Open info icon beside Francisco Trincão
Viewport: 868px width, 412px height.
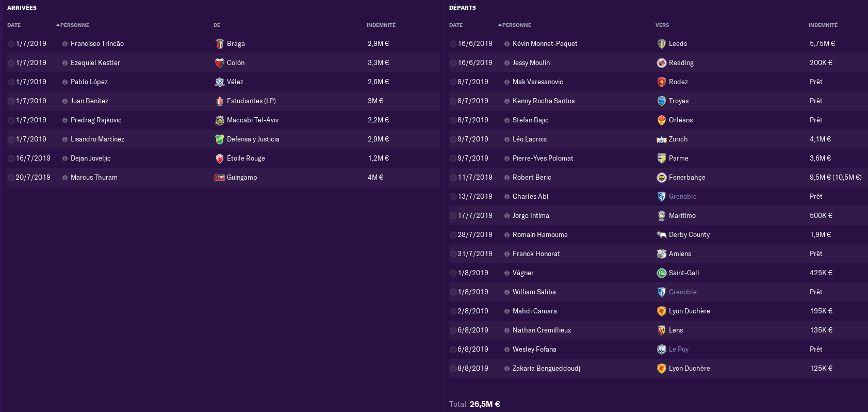pyautogui.click(x=65, y=44)
